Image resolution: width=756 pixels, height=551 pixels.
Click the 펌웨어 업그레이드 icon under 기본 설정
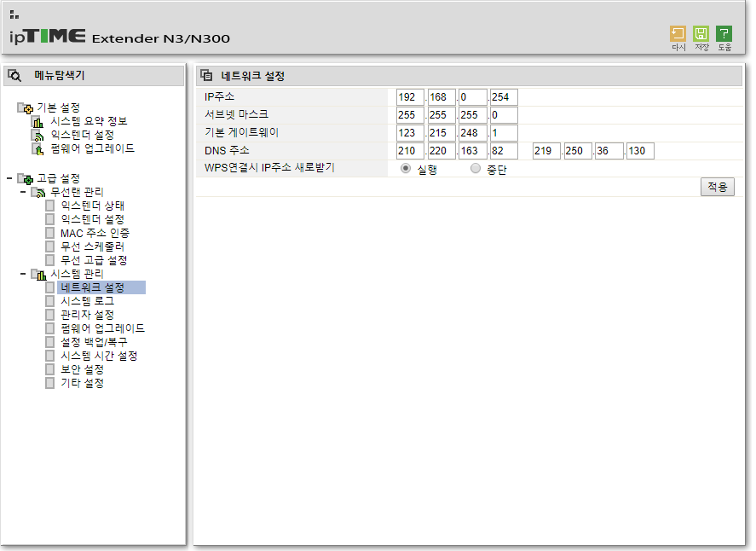pos(38,148)
